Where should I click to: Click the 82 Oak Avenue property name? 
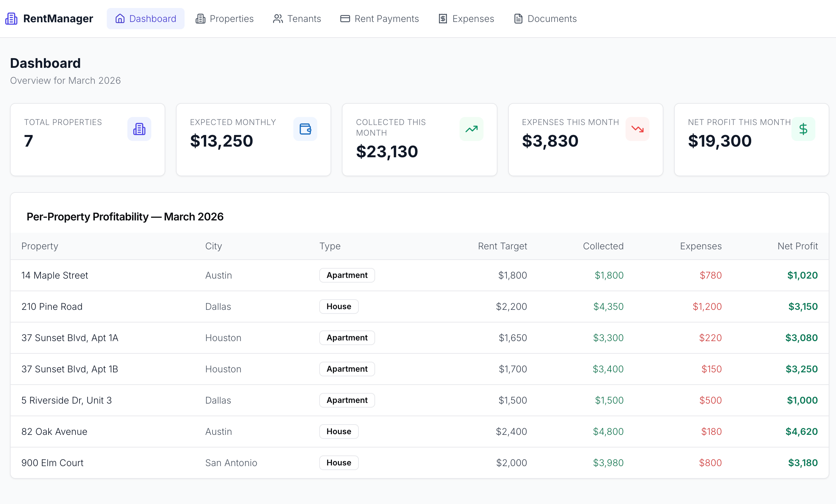click(54, 432)
